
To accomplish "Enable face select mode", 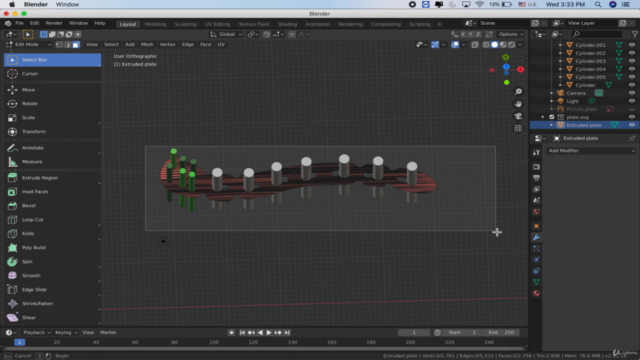I will [x=76, y=44].
